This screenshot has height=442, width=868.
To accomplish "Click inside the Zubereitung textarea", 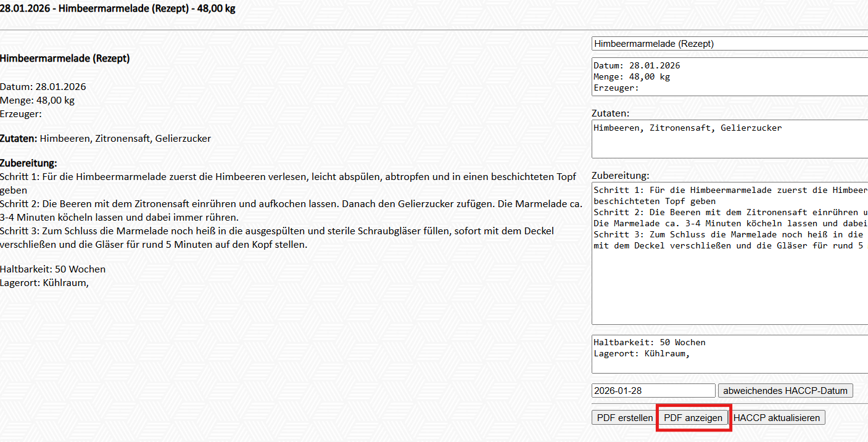I will click(728, 277).
